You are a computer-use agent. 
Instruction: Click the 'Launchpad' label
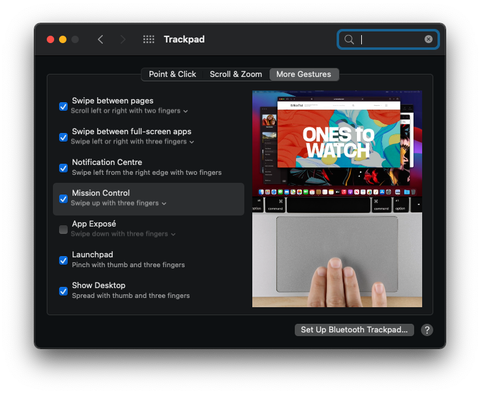(x=92, y=255)
